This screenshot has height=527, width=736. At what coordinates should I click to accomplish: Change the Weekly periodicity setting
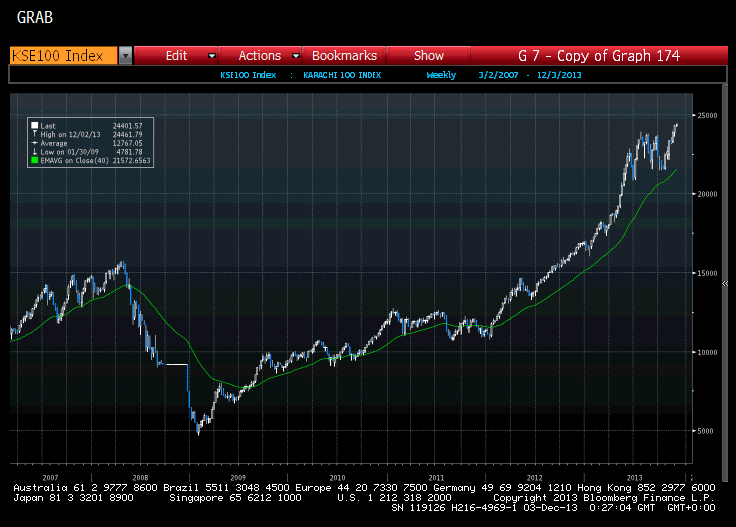click(x=441, y=75)
